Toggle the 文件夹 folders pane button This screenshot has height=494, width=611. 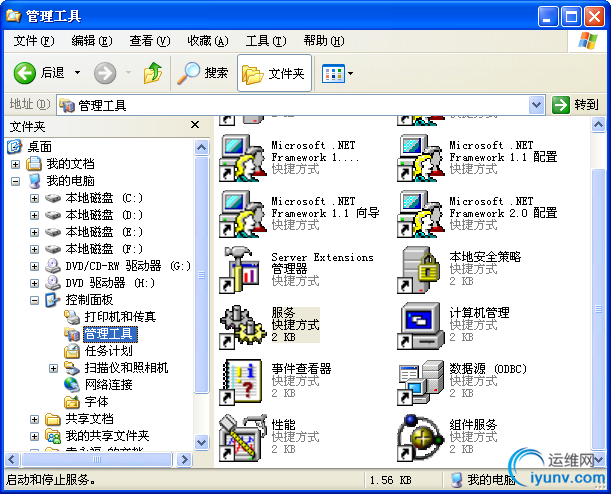tap(274, 73)
